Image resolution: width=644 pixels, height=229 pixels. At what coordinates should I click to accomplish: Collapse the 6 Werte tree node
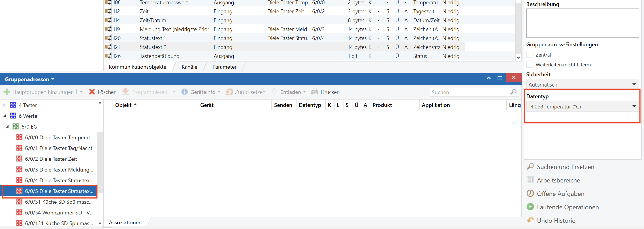click(x=4, y=116)
